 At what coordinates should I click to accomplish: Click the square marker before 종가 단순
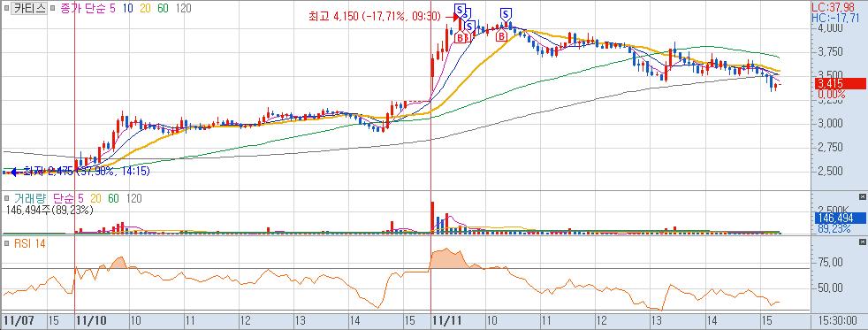(x=52, y=9)
